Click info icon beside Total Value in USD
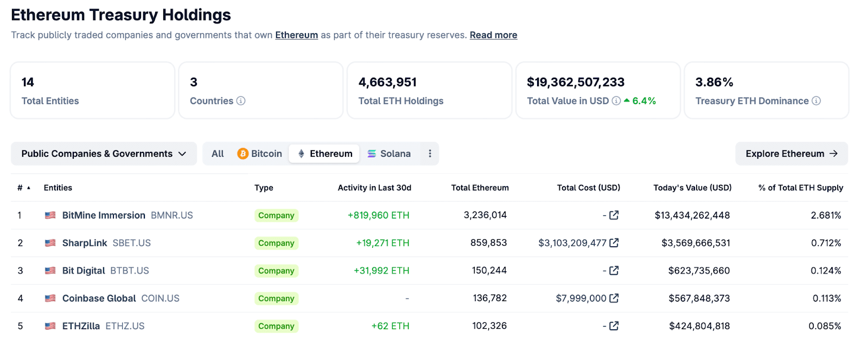This screenshot has height=339, width=868. pyautogui.click(x=616, y=101)
